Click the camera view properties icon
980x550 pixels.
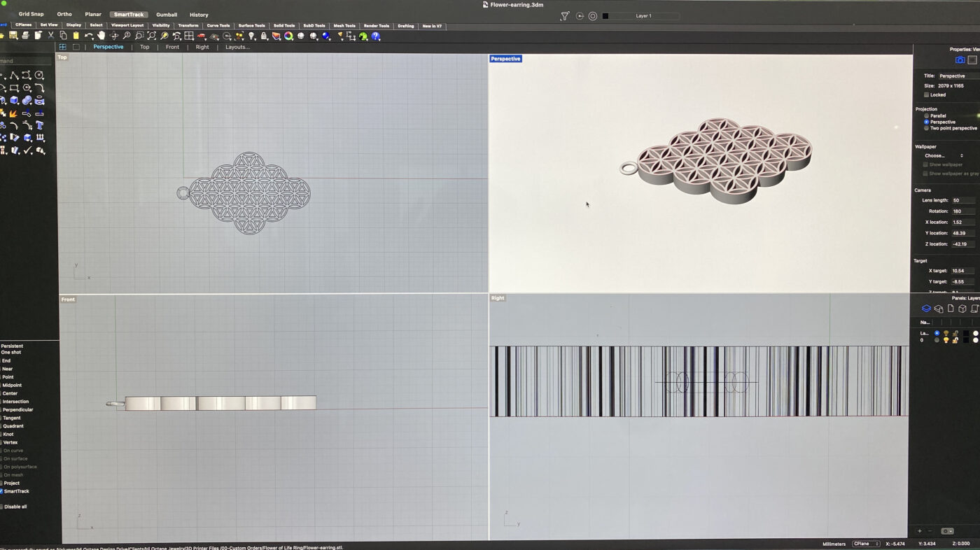coord(960,60)
